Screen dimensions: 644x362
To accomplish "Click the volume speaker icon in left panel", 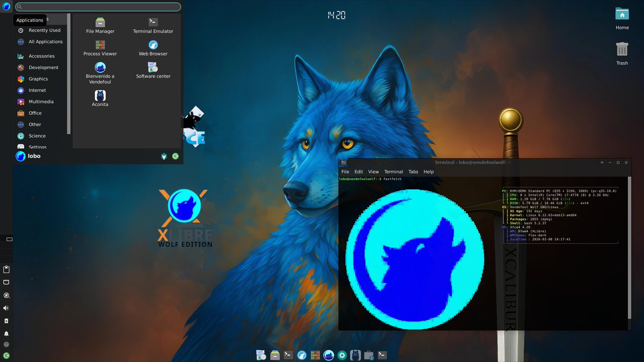I will coord(6,308).
